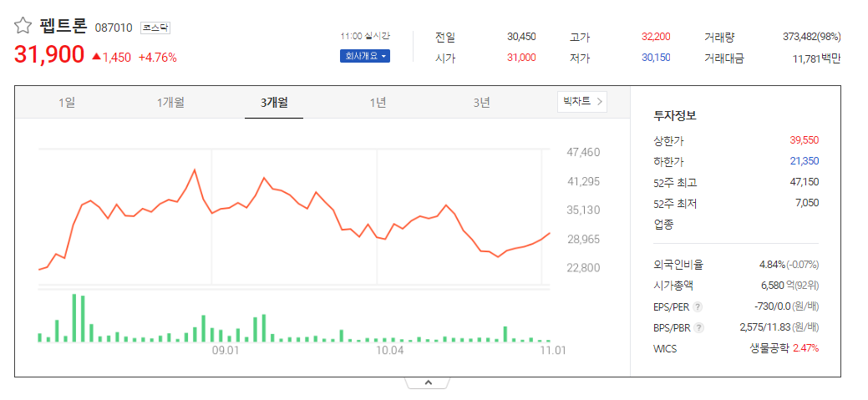The height and width of the screenshot is (400, 868).
Task: Click 시가 value 31,000
Action: click(521, 58)
